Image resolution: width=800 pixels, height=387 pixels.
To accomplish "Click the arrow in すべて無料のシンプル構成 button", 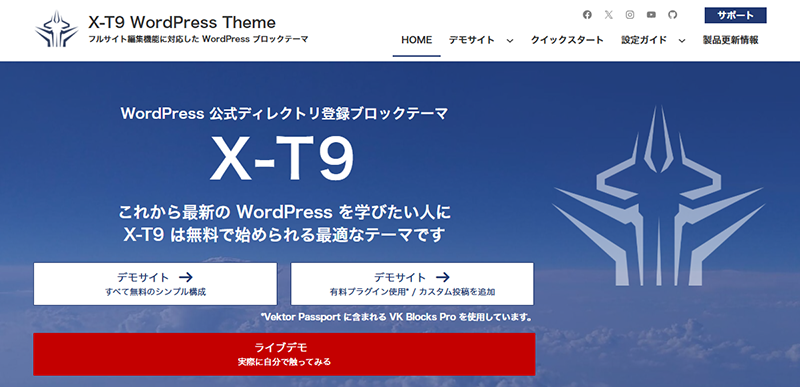I will 186,277.
